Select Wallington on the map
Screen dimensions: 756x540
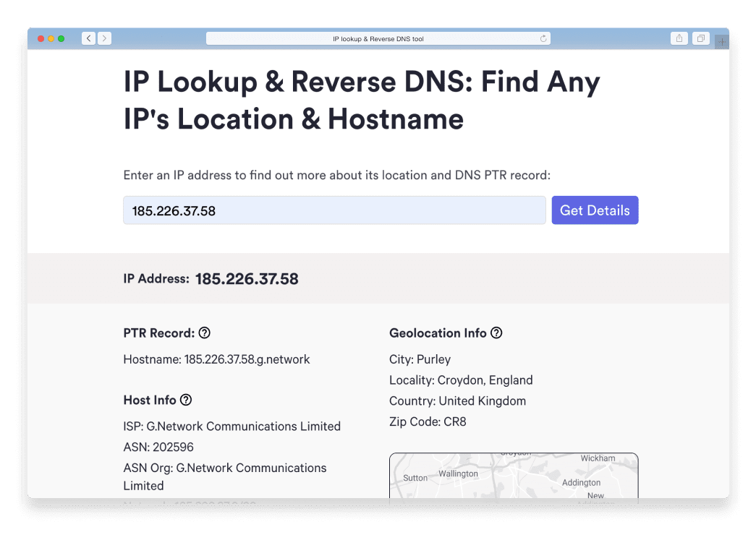tap(459, 473)
